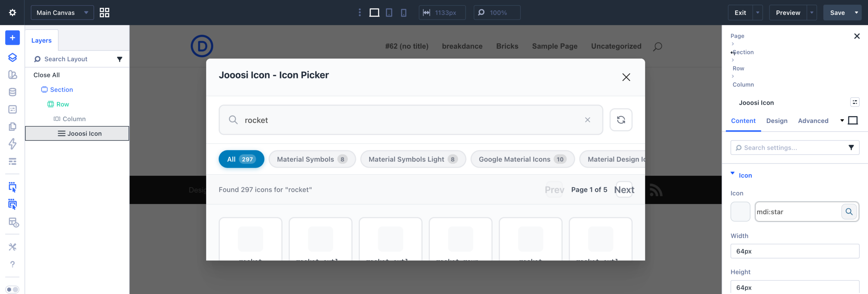
Task: Open the Main Canvas dropdown
Action: [x=62, y=13]
